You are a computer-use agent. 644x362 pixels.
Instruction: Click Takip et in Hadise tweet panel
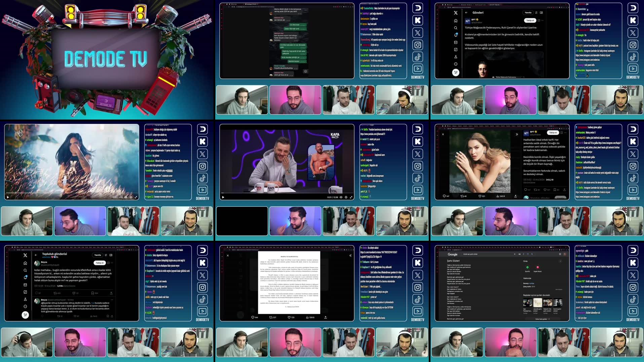click(x=553, y=133)
